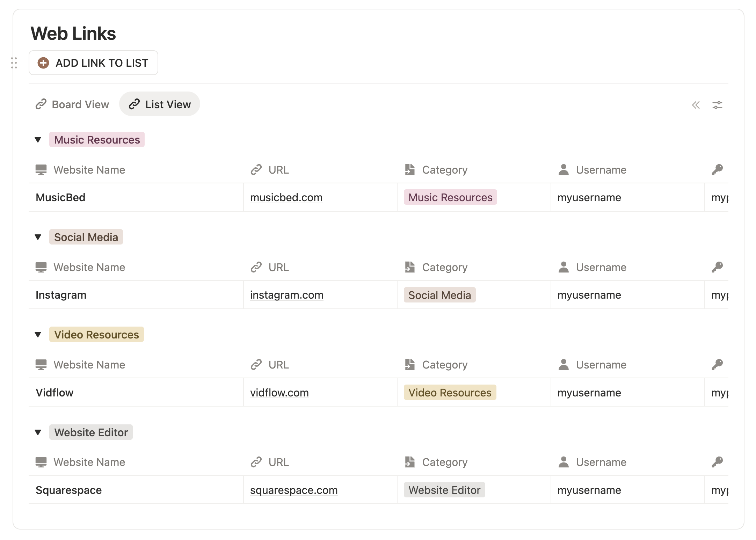Switch to the Board View tab
This screenshot has width=756, height=540.
72,104
